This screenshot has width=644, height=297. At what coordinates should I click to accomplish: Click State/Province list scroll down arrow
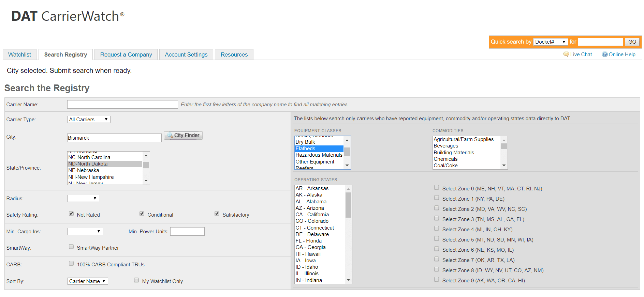tap(146, 181)
